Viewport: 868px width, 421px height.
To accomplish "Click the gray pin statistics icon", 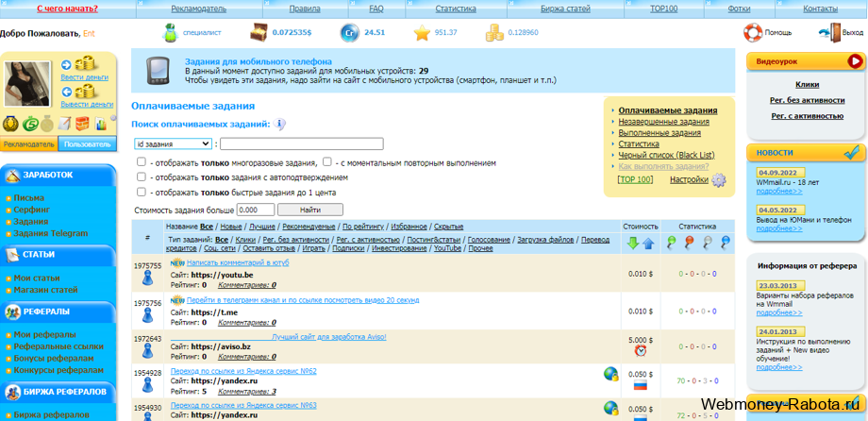I will tap(708, 242).
